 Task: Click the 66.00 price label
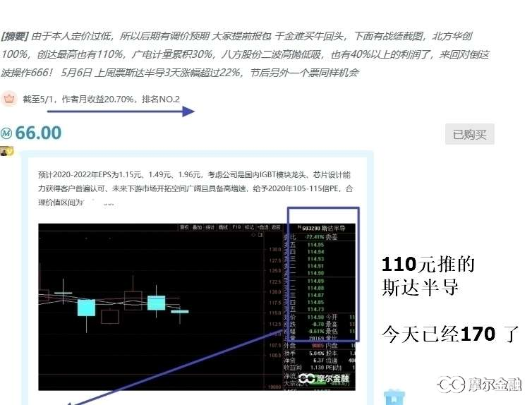coord(38,133)
